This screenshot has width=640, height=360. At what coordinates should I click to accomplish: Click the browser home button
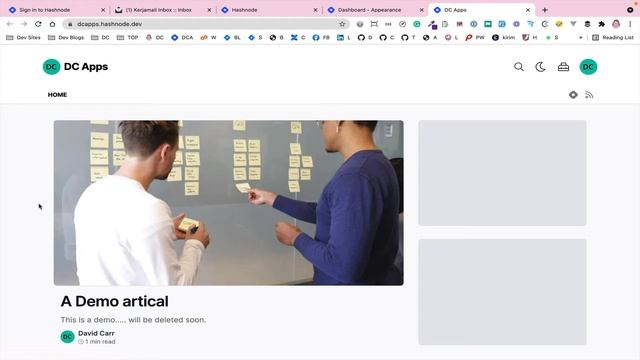52,24
